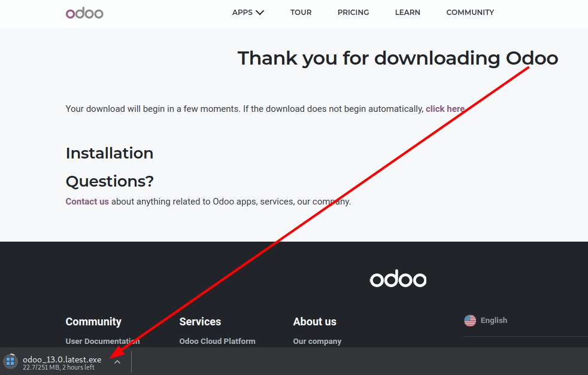The image size is (588, 375).
Task: Open the 'Our company' footer link
Action: 317,342
